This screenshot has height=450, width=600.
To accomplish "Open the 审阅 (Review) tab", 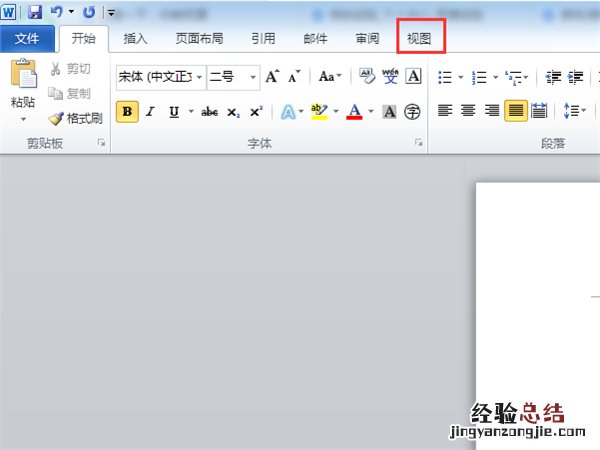I will 367,39.
